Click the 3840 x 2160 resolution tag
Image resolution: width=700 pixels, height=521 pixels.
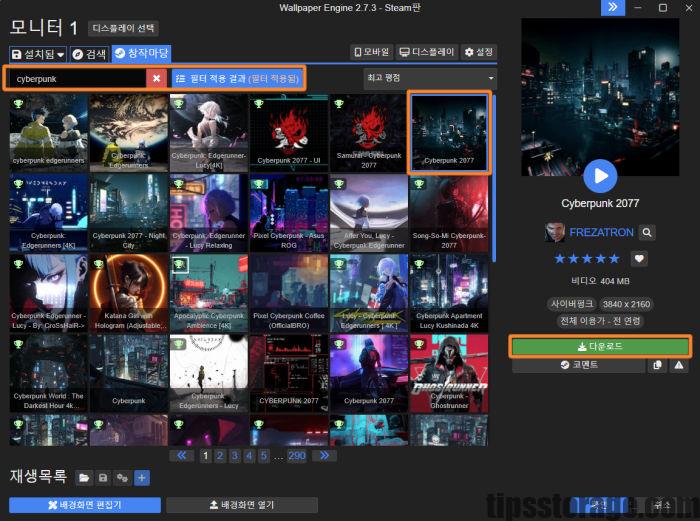[626, 304]
